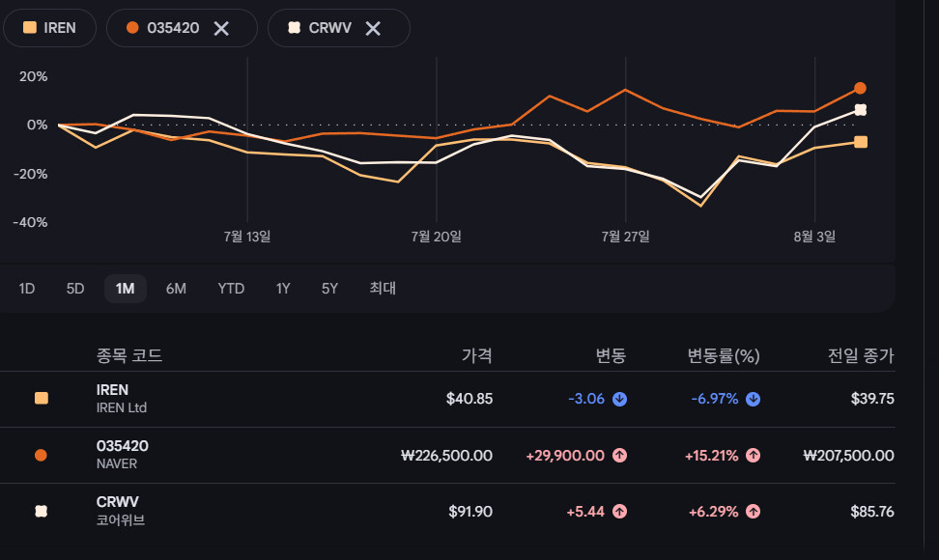Click the IREN row down-arrow change icon
This screenshot has width=939, height=560.
(620, 399)
